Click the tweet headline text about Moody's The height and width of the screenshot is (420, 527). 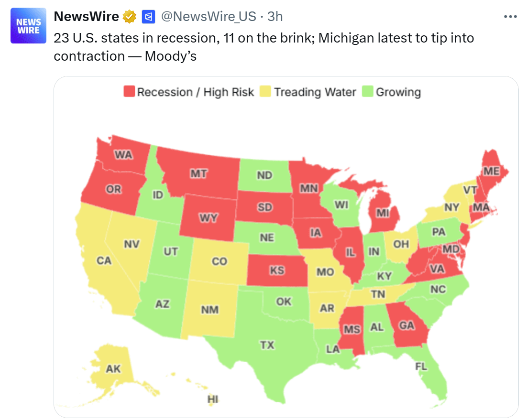coord(263,47)
